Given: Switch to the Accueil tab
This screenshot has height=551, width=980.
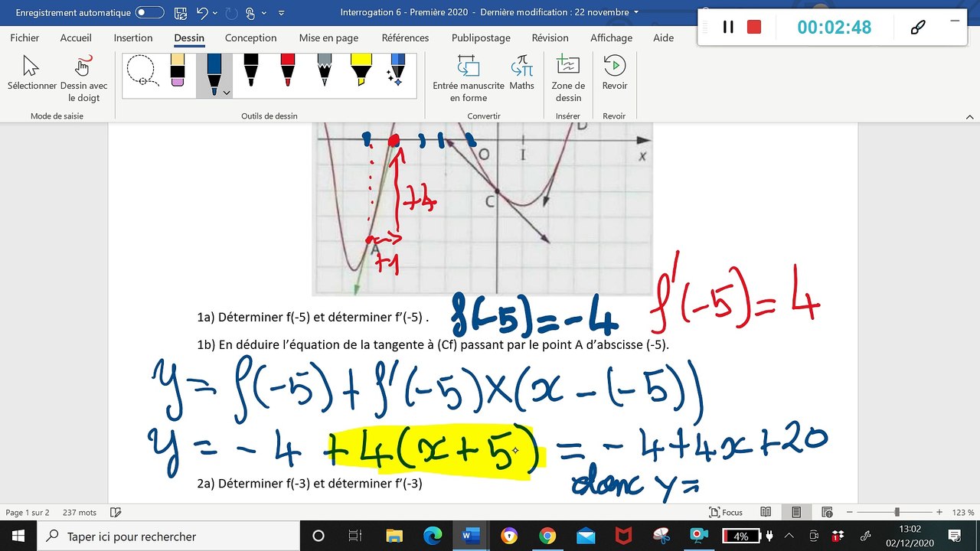Looking at the screenshot, I should click(x=76, y=37).
